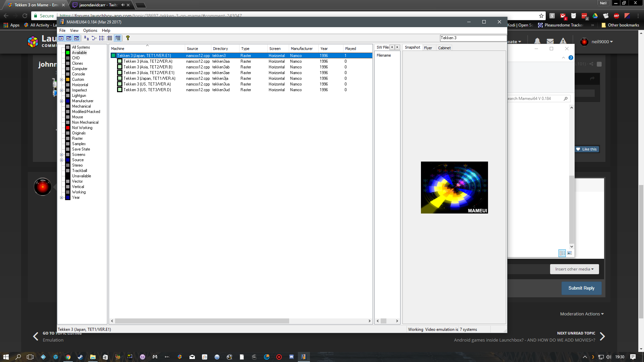This screenshot has width=644, height=362.
Task: Sort the list by Year column header
Action: (331, 49)
